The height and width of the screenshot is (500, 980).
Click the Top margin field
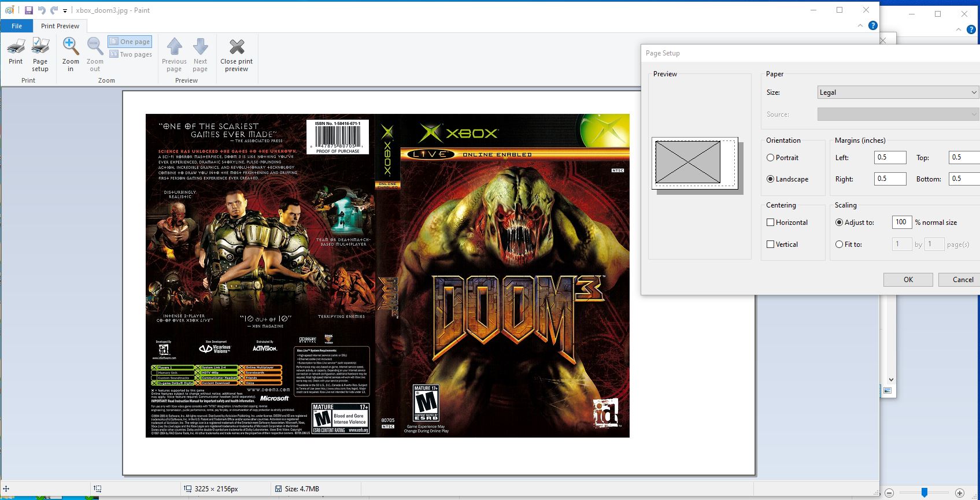[x=964, y=157]
